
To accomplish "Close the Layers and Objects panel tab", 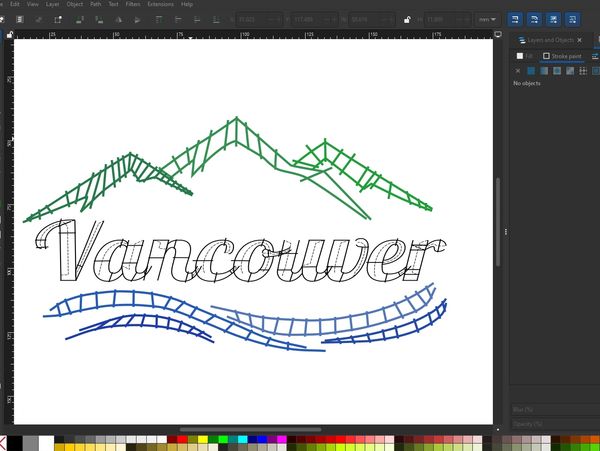I will coord(581,40).
